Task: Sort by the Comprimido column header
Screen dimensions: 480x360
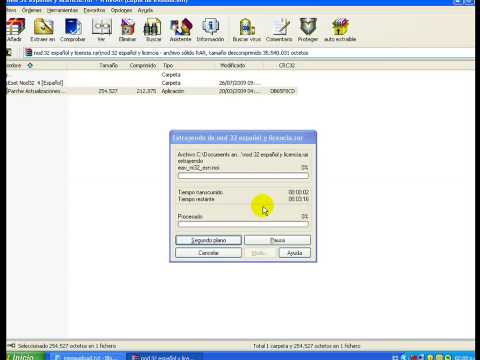Action: coord(143,65)
